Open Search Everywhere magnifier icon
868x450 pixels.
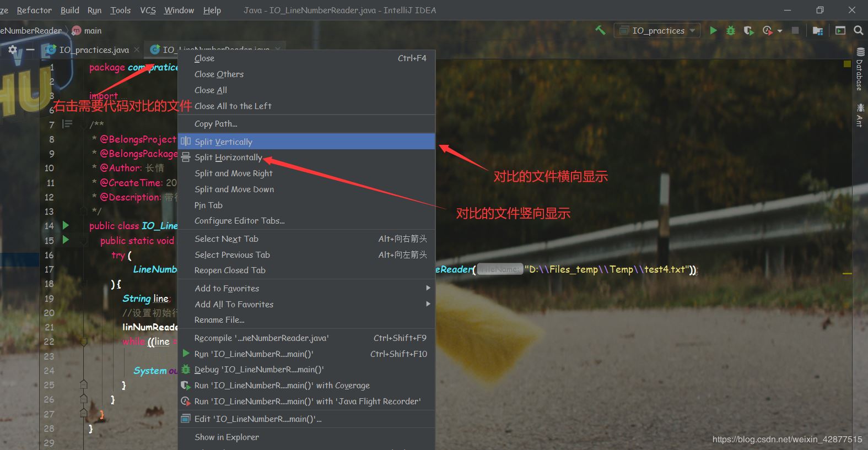click(859, 30)
